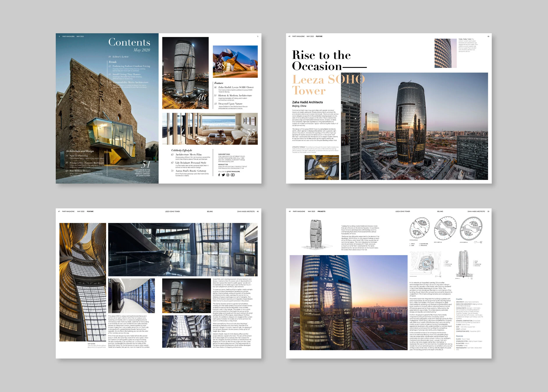Image resolution: width=548 pixels, height=392 pixels.
Task: Click the 'Credits' heading
Action: pos(459,299)
